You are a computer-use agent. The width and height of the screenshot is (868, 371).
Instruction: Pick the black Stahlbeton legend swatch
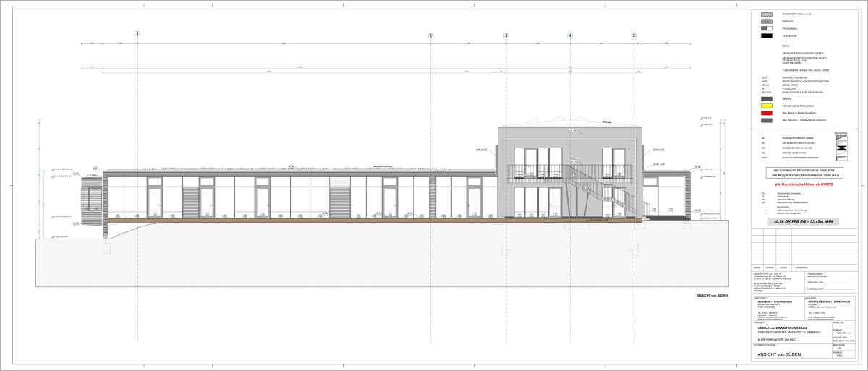pyautogui.click(x=766, y=35)
